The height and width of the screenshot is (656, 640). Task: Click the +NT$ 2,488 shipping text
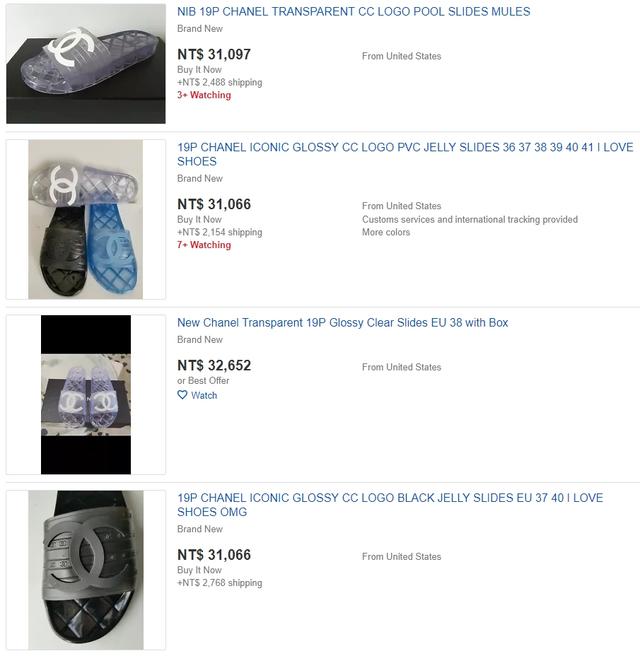(220, 83)
